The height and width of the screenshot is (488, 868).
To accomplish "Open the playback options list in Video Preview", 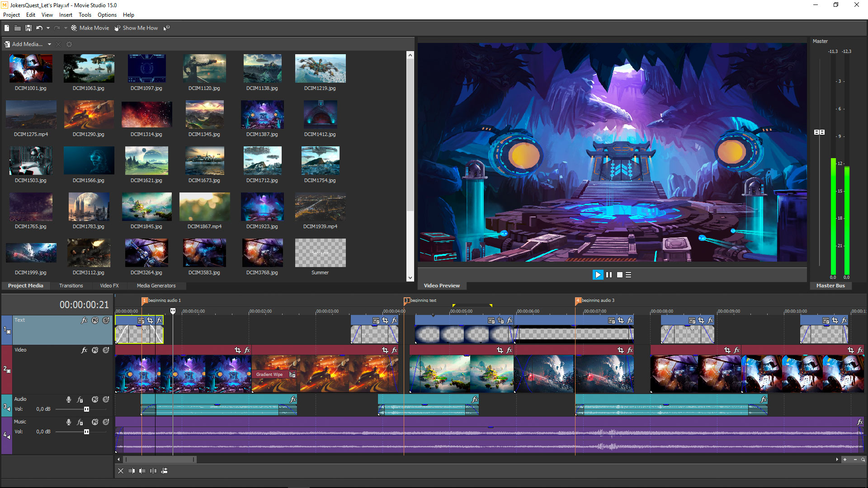I will pos(628,274).
